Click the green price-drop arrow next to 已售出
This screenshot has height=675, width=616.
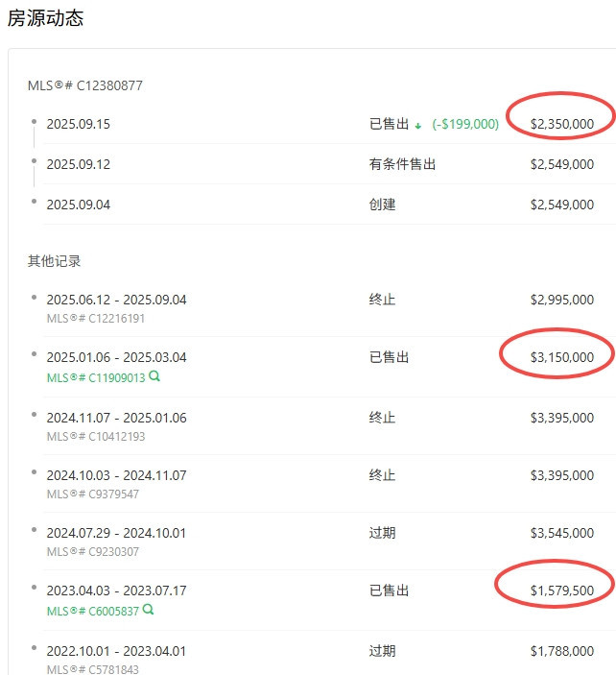(x=418, y=126)
